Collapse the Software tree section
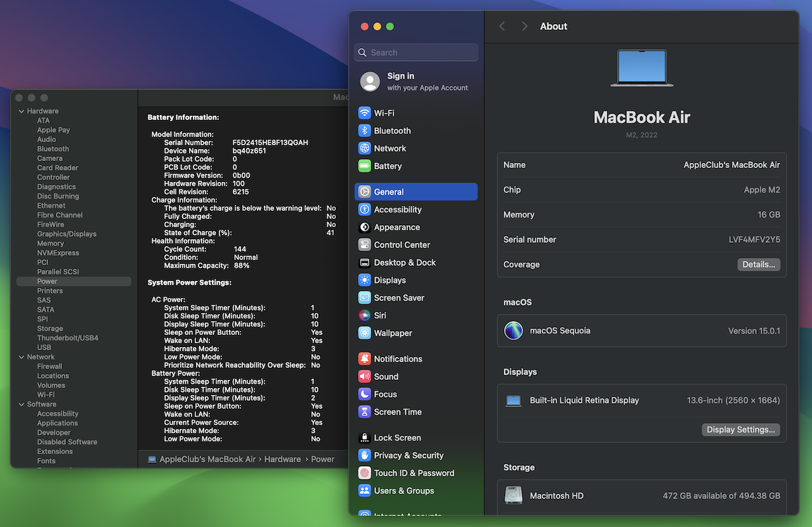812x527 pixels. point(21,404)
